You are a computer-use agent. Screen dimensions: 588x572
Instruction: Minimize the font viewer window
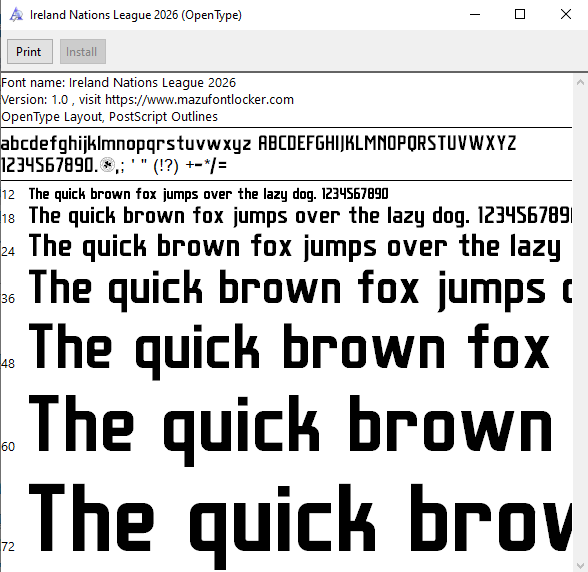[475, 15]
